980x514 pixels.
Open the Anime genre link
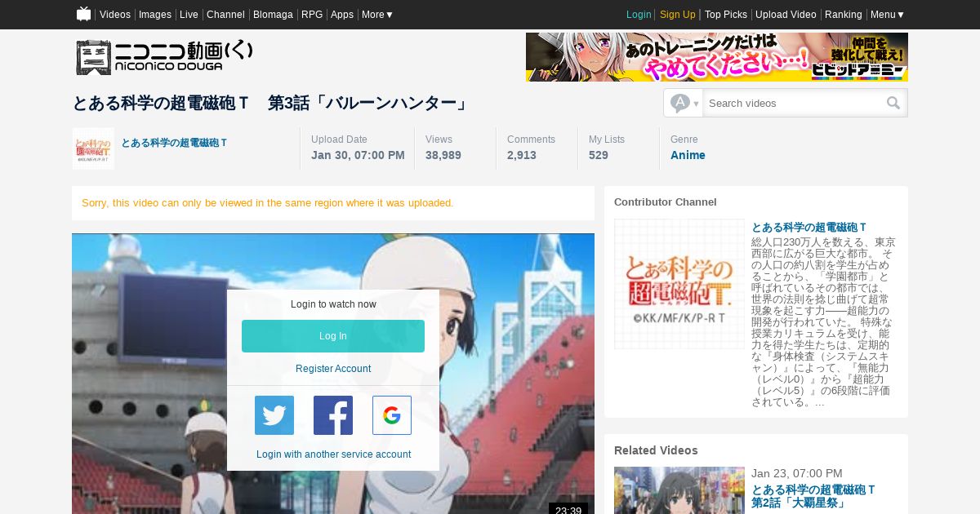coord(688,155)
